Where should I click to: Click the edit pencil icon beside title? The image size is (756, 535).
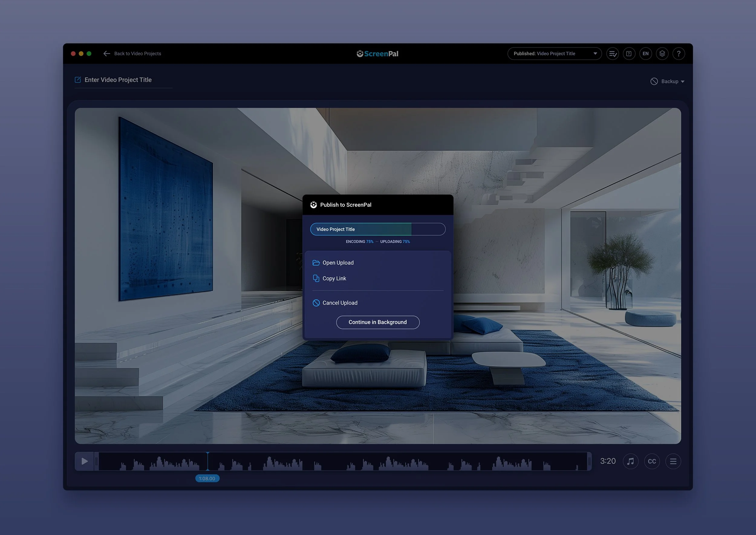pyautogui.click(x=78, y=80)
